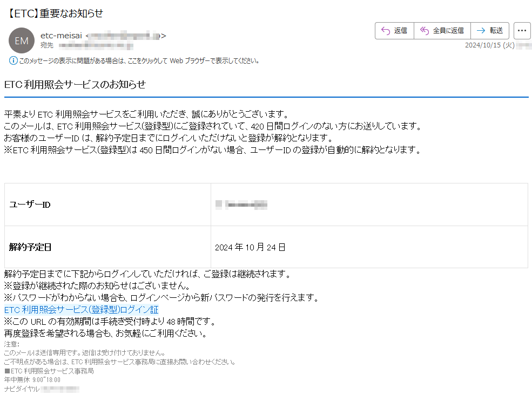Click the EM sender avatar

point(22,40)
